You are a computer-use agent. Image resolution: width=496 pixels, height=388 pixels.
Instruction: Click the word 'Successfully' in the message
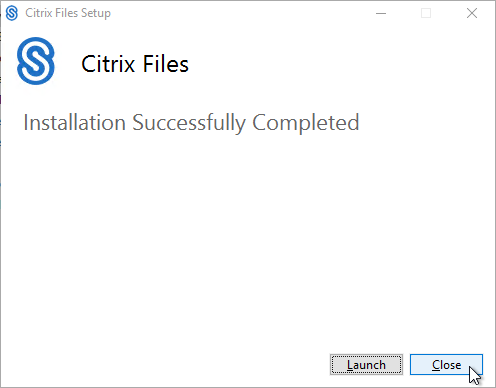pyautogui.click(x=189, y=123)
